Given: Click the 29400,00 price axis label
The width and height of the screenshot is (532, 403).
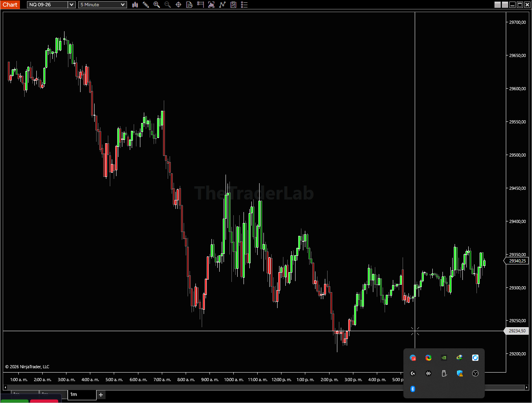Looking at the screenshot, I should pyautogui.click(x=517, y=221).
